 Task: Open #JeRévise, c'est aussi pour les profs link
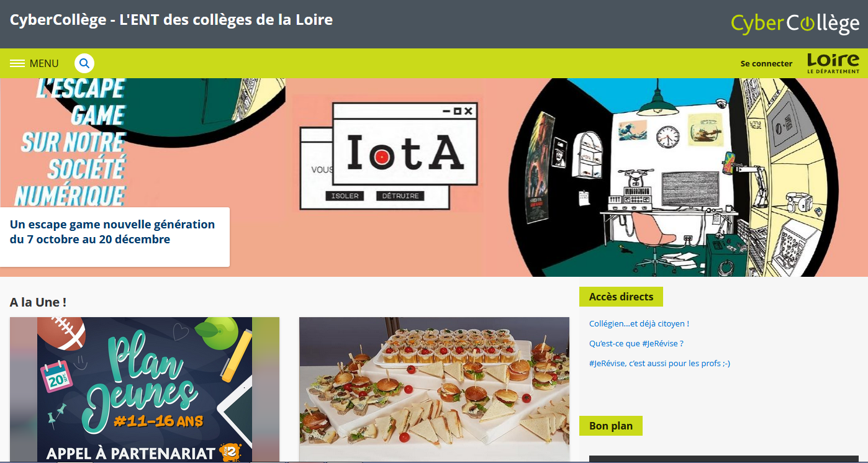659,363
